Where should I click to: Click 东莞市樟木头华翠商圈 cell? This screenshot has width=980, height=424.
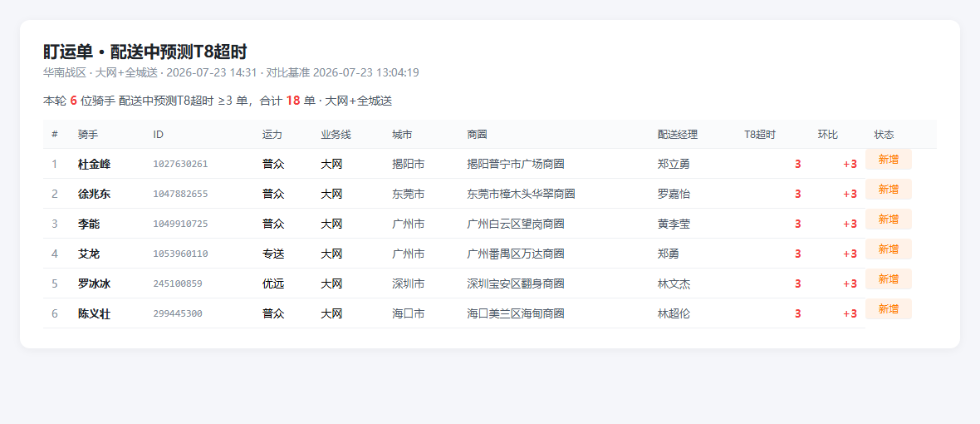(x=522, y=195)
